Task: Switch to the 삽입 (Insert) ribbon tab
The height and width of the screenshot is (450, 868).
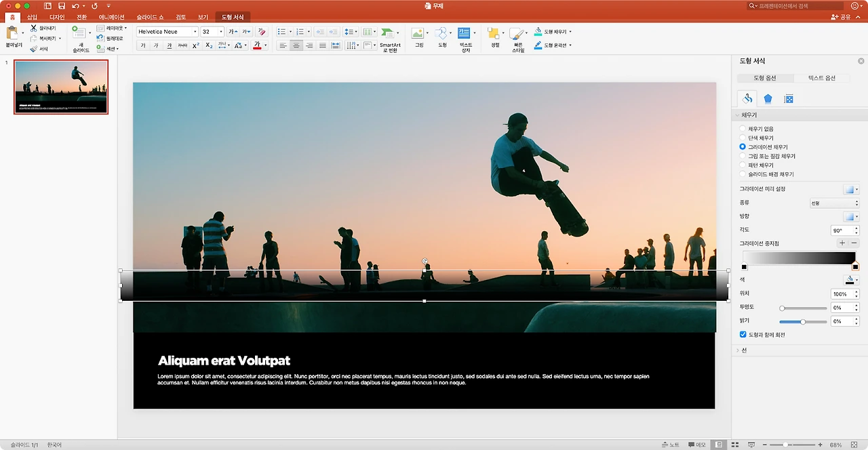Action: (32, 17)
